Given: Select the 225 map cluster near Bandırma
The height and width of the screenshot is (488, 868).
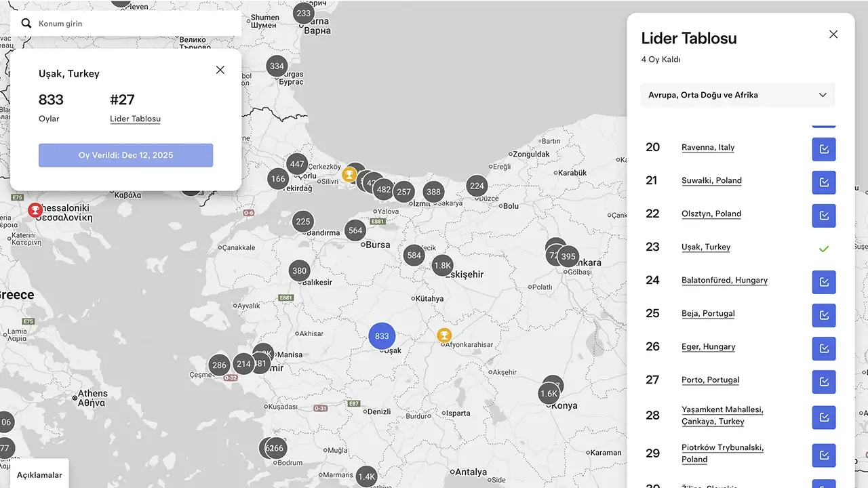Looking at the screenshot, I should click(x=303, y=222).
